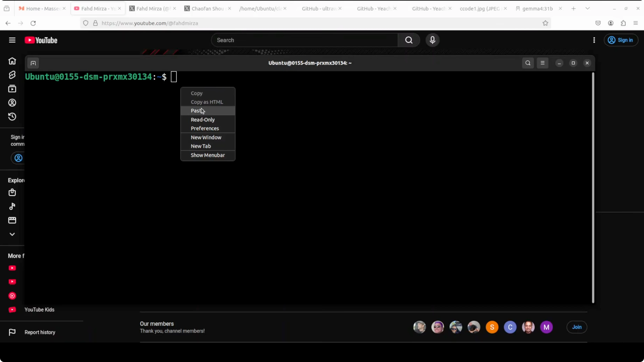Toggle Show Menubar option
Viewport: 644px width, 362px height.
click(208, 155)
